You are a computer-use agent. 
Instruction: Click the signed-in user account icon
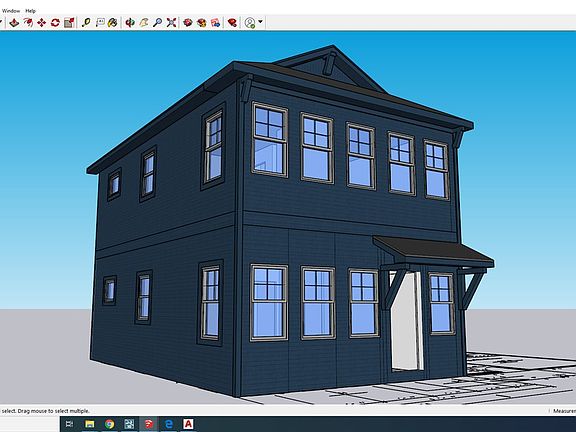point(250,23)
